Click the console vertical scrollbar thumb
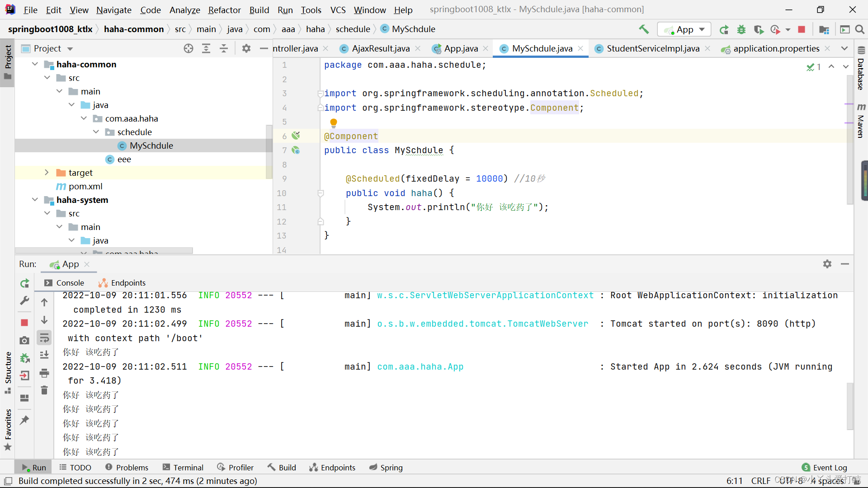The image size is (868, 488). [x=850, y=406]
